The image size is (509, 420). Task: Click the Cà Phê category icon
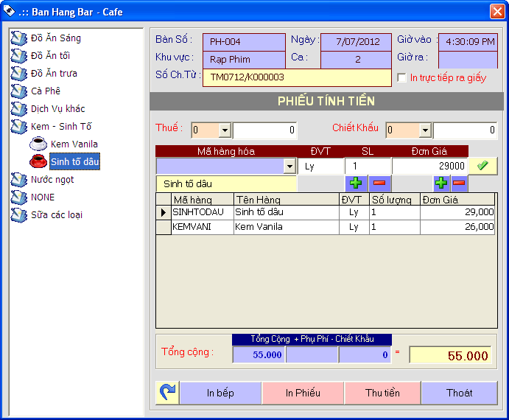click(19, 91)
